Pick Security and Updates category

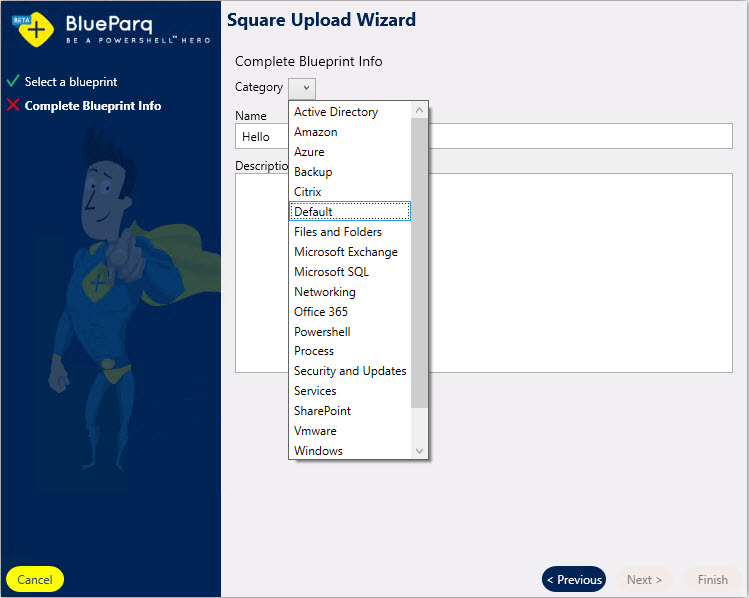pyautogui.click(x=350, y=371)
